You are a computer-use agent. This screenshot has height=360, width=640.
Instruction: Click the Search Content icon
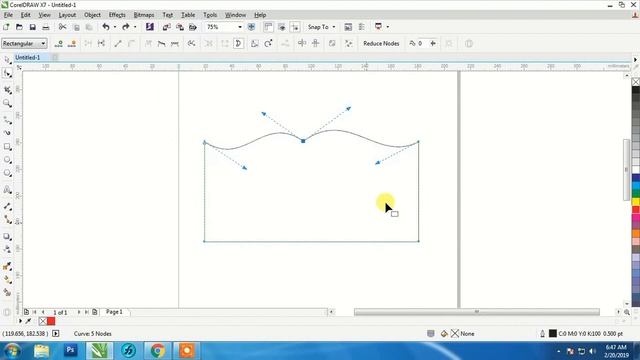[x=150, y=27]
